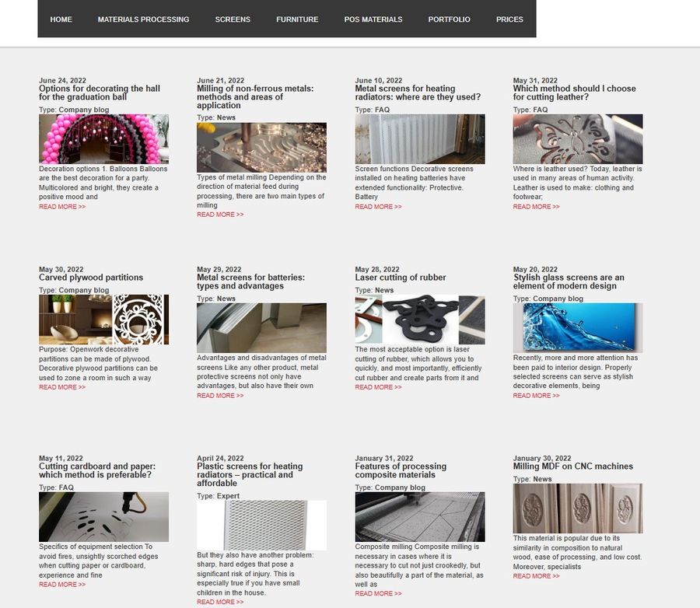Read more on non-ferrous metal milling

click(220, 215)
